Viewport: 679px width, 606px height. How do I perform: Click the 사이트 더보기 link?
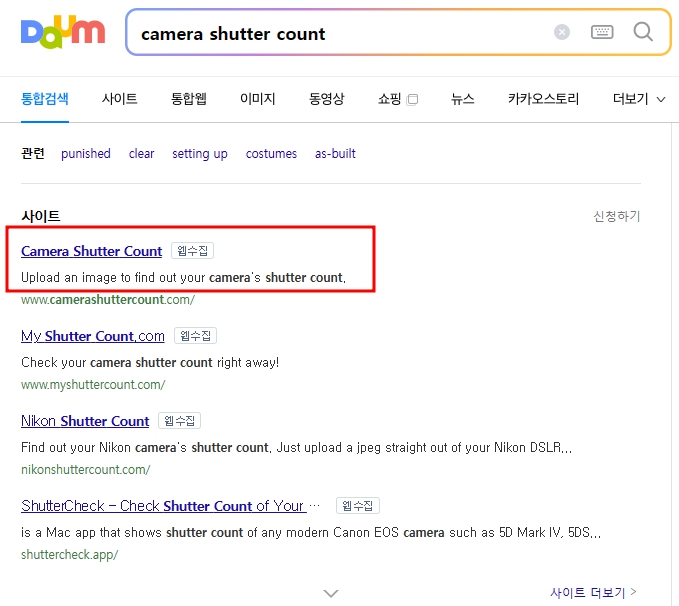(x=593, y=592)
